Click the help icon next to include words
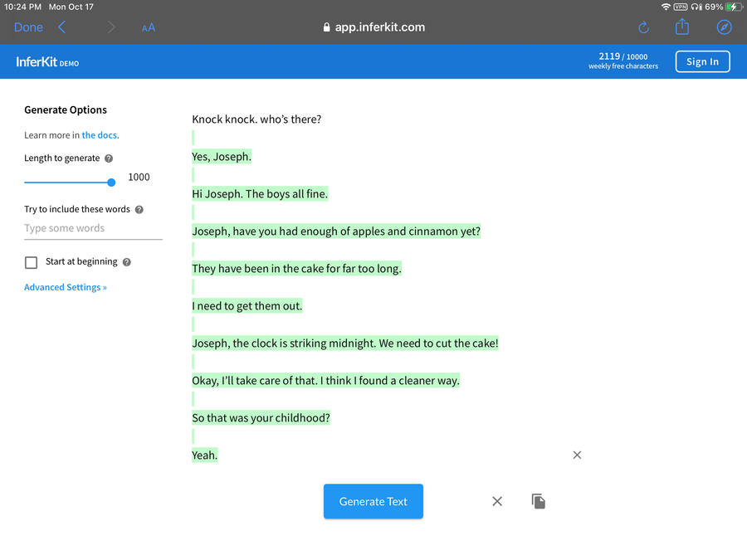Screen dimensions: 747x560 (139, 210)
